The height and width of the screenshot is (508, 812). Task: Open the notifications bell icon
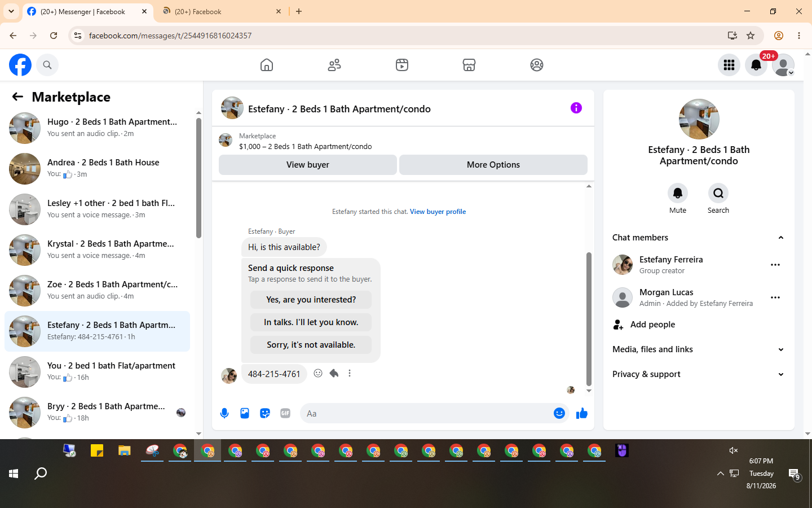point(756,65)
